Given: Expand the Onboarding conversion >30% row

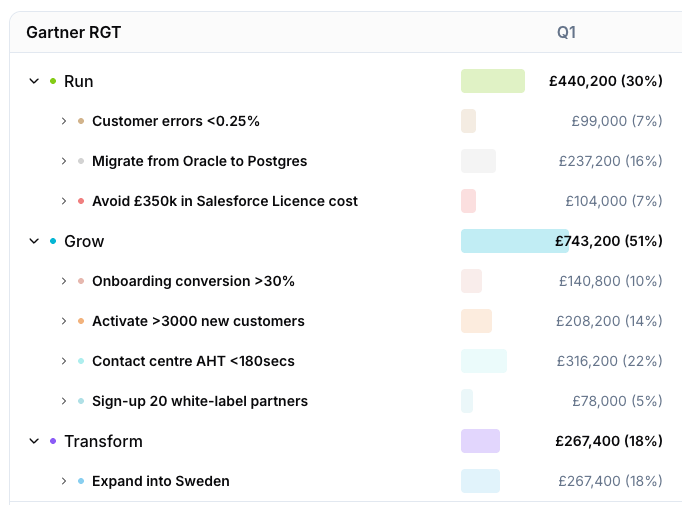Looking at the screenshot, I should [64, 281].
